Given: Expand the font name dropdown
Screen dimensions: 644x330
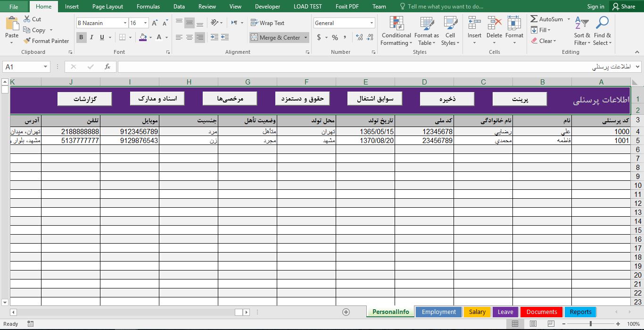Looking at the screenshot, I should click(x=125, y=23).
